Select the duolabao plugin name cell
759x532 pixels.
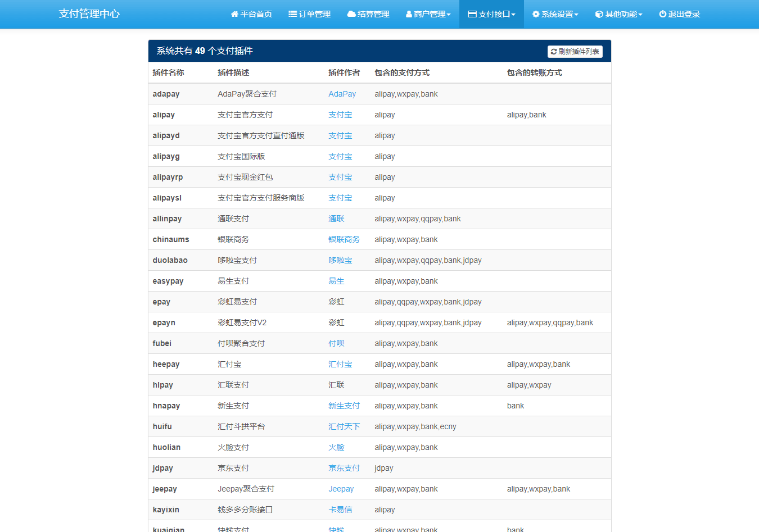[x=180, y=260]
